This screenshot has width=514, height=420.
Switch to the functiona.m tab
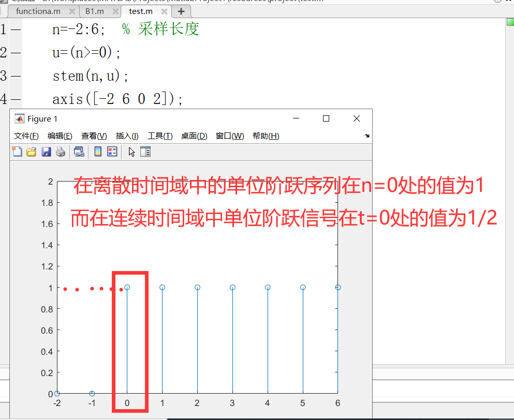point(39,11)
